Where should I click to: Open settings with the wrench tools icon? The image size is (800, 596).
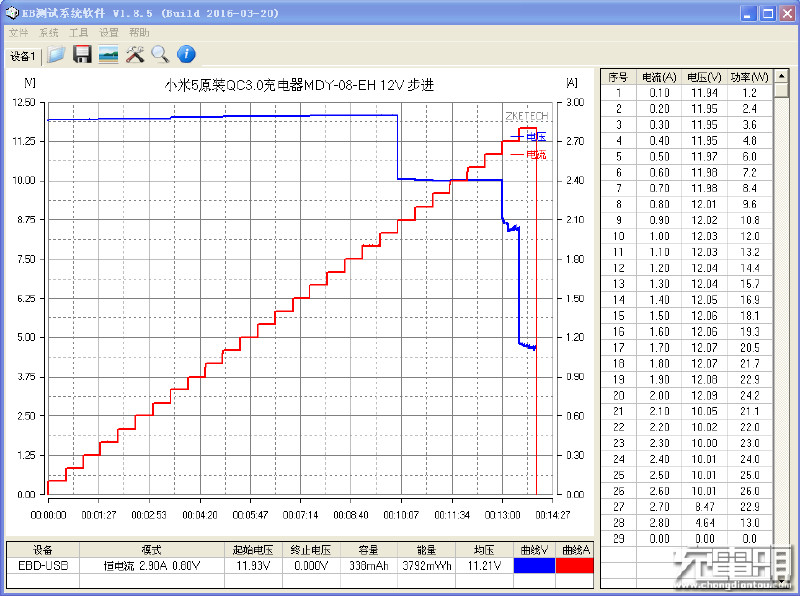tap(135, 54)
